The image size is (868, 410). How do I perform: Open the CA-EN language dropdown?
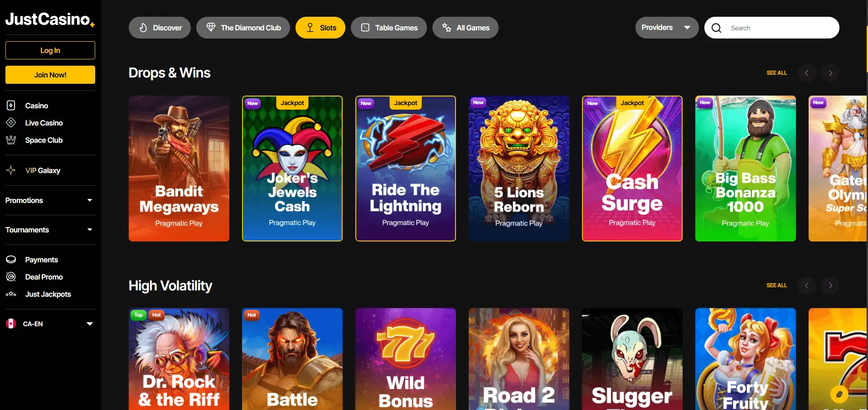pos(50,324)
